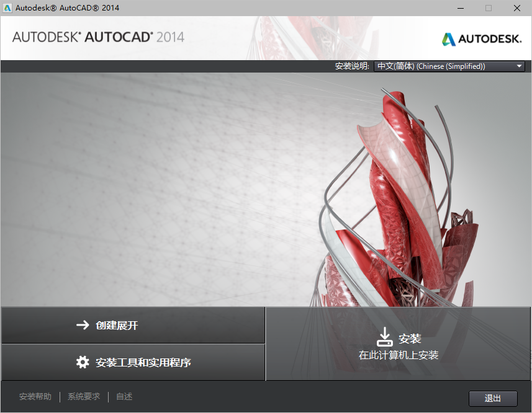Image resolution: width=532 pixels, height=413 pixels.
Task: Click the AUTOCAD 2014 wordmark banner
Action: [x=99, y=38]
